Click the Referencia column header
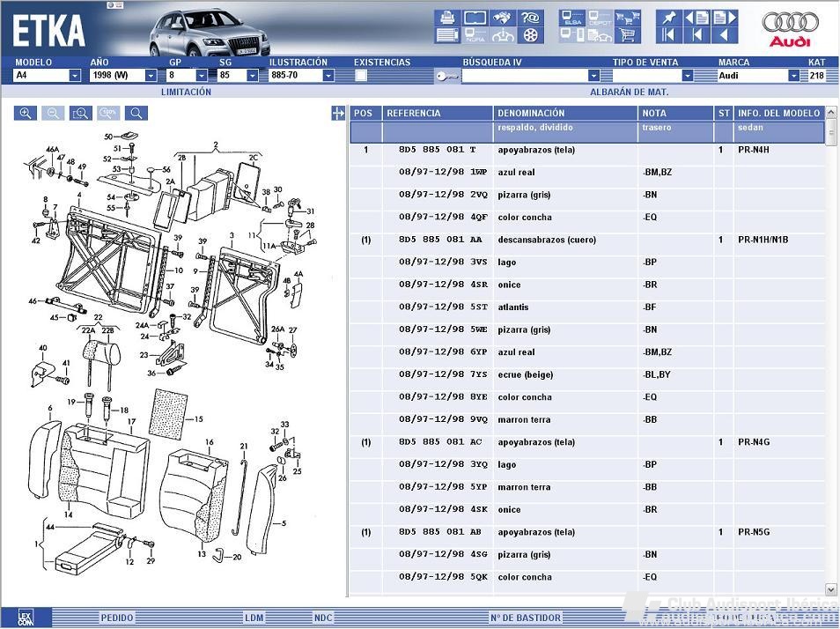The image size is (840, 629). coord(437,113)
